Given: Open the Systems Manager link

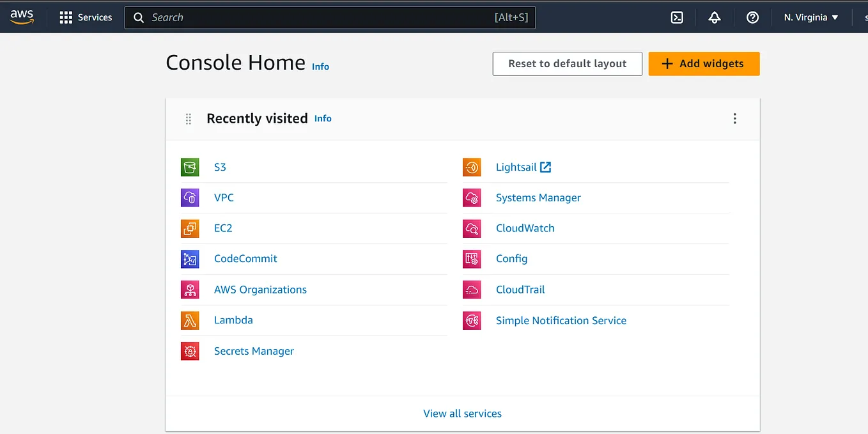Looking at the screenshot, I should tap(538, 198).
